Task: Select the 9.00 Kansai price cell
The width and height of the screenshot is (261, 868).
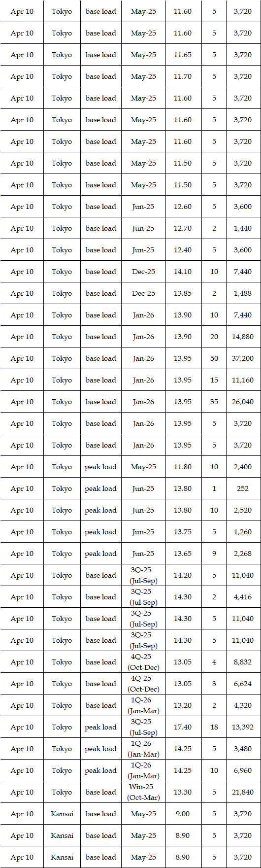Action: [x=183, y=814]
